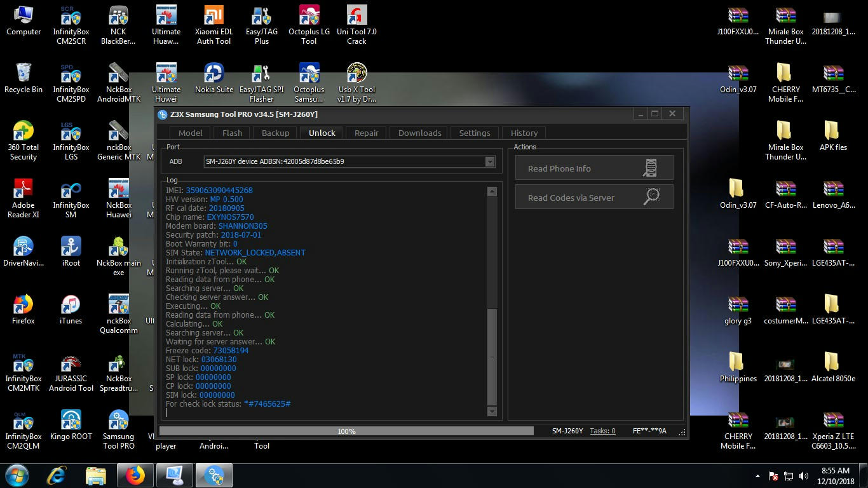Select the EasyJTAG SPI Flasher icon
This screenshot has height=488, width=868.
261,83
